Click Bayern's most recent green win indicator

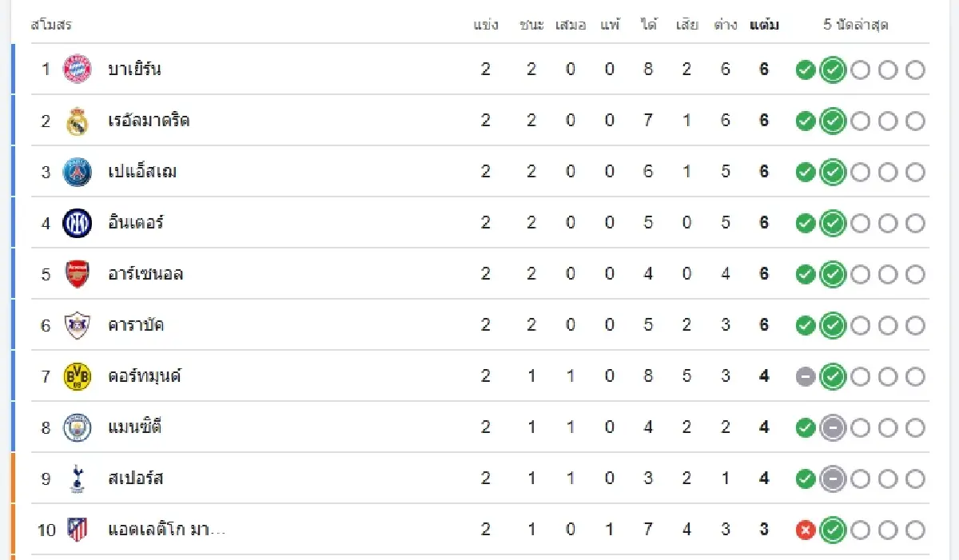pyautogui.click(x=832, y=69)
